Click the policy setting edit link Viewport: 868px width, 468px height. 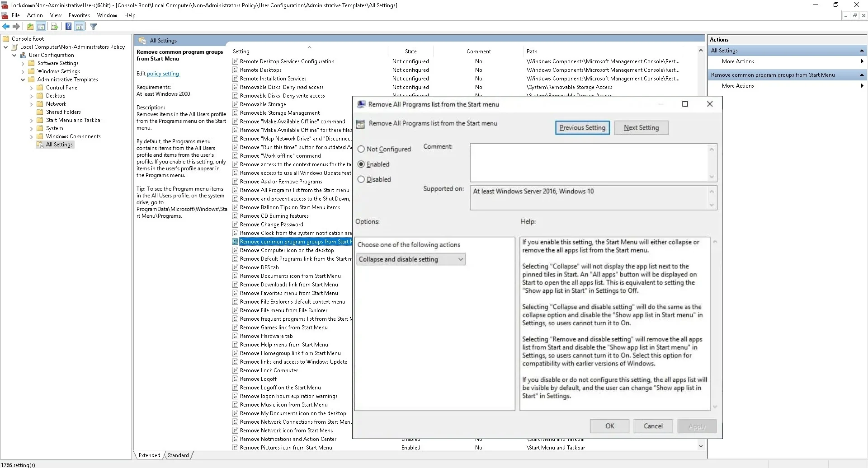(x=163, y=73)
